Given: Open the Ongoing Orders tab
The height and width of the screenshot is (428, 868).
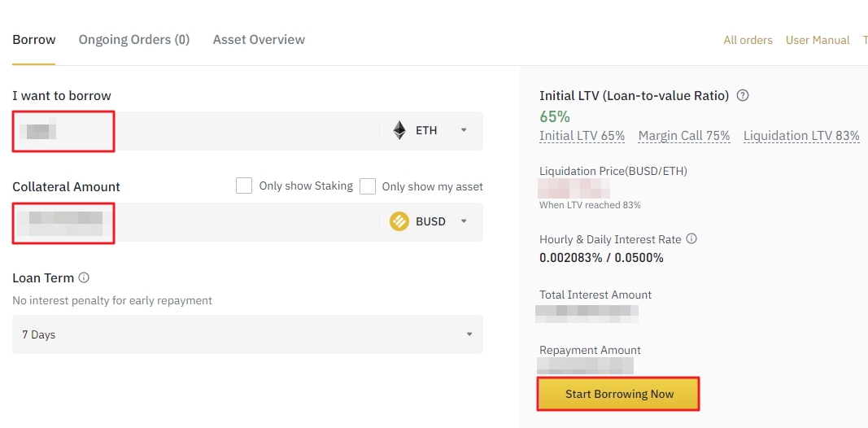Looking at the screenshot, I should [x=134, y=40].
